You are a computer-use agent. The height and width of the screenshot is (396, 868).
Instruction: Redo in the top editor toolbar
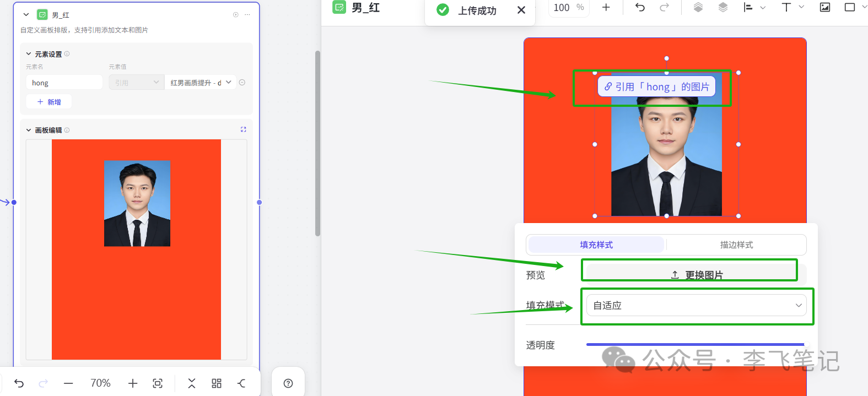click(x=665, y=7)
